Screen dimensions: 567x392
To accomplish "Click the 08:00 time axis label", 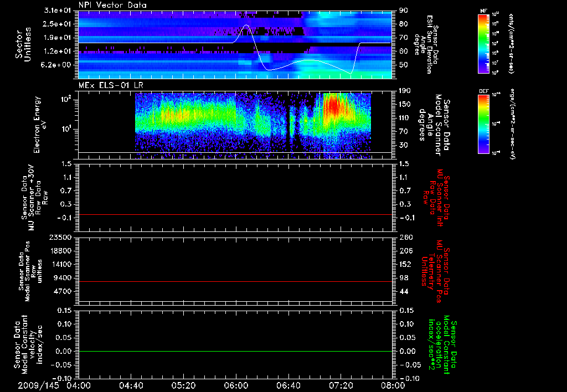I will (393, 386).
